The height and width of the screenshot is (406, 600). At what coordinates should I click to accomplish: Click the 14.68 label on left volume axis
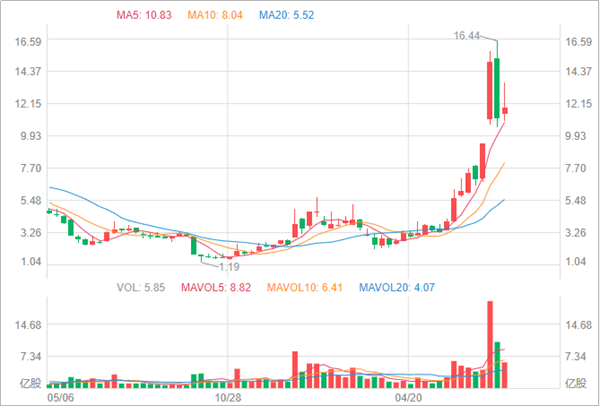(x=28, y=325)
